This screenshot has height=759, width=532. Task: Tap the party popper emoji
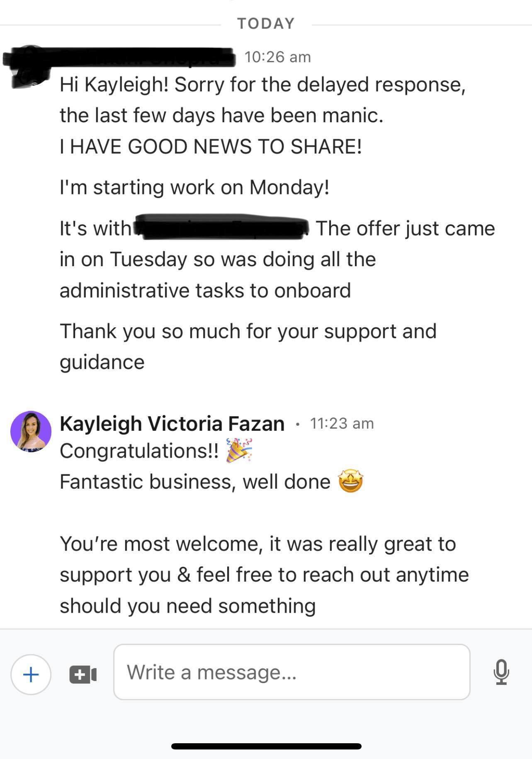(239, 451)
